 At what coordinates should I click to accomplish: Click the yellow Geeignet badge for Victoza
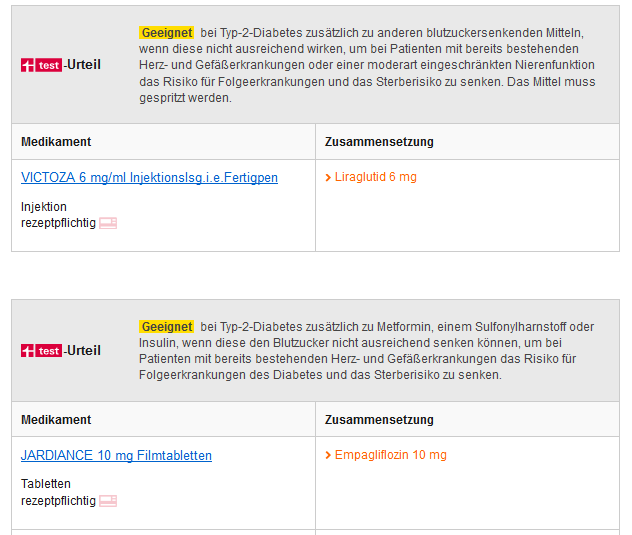[166, 33]
